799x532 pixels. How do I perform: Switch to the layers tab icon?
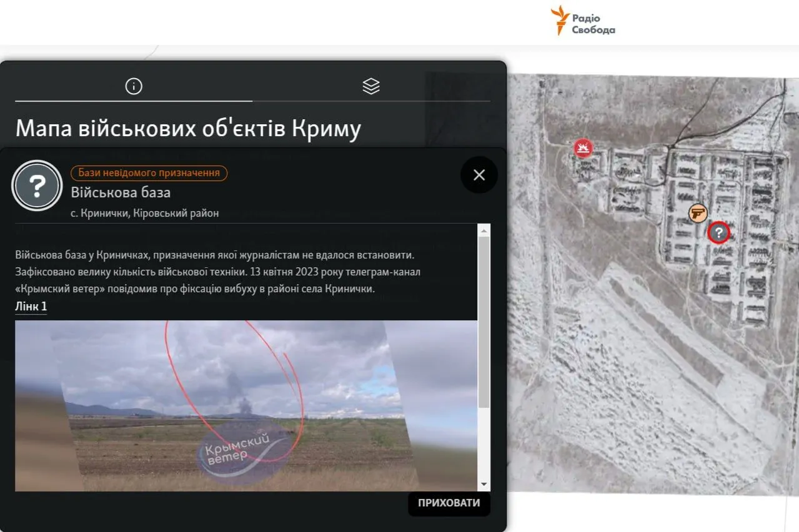[x=371, y=86]
